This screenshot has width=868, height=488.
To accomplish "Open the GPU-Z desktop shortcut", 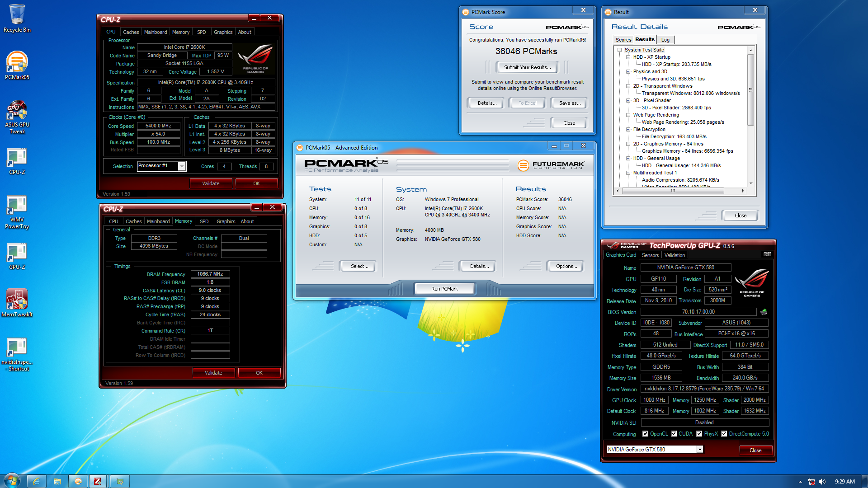I will pyautogui.click(x=17, y=256).
